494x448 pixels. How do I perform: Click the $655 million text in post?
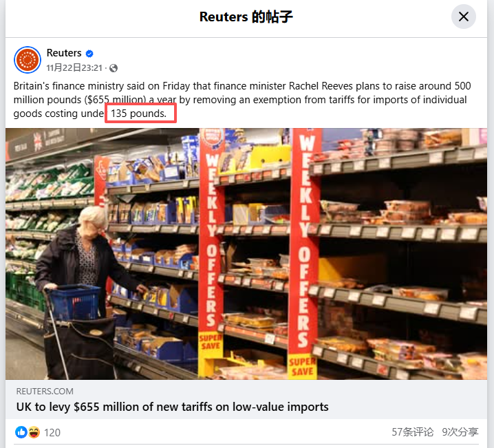115,100
